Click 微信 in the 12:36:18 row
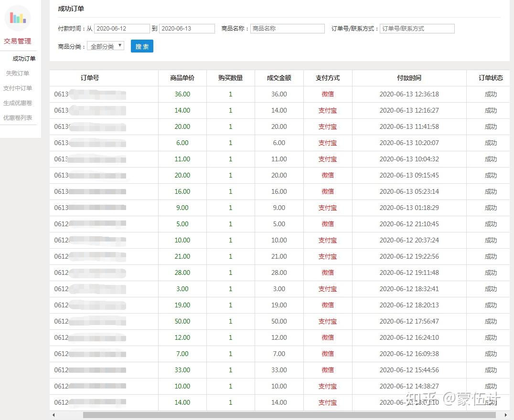 coord(328,94)
